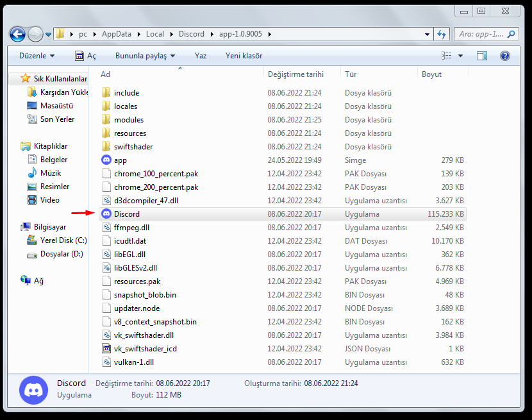Viewport: 532px width, 420px height.
Task: Click the pc segment in the address bar
Action: pyautogui.click(x=83, y=34)
